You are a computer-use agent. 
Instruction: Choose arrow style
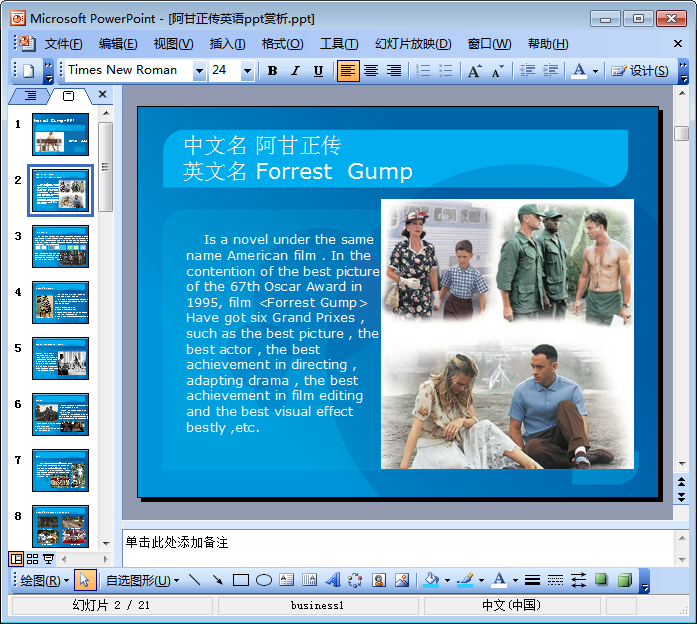(x=578, y=580)
